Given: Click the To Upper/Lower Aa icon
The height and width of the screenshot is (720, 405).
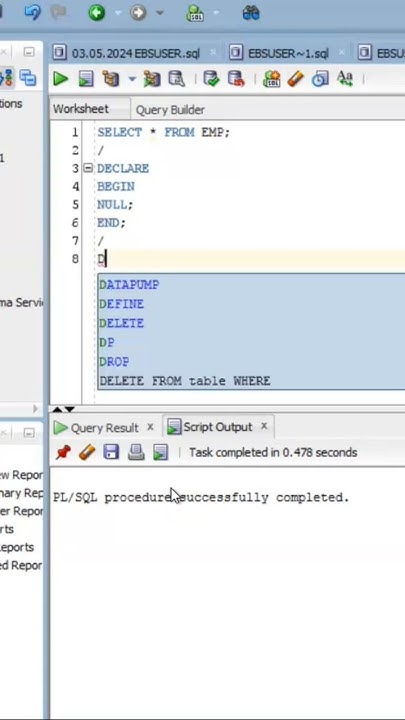Looking at the screenshot, I should 344,79.
